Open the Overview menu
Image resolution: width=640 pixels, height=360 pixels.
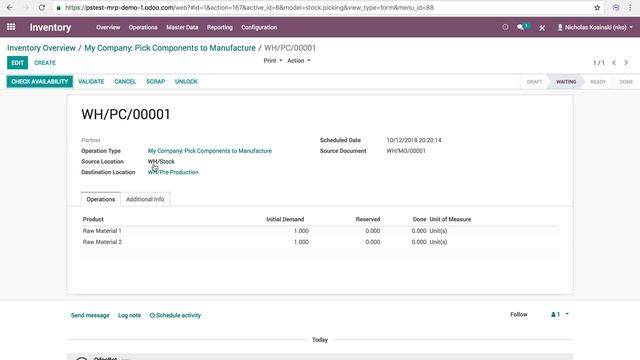[x=108, y=27]
